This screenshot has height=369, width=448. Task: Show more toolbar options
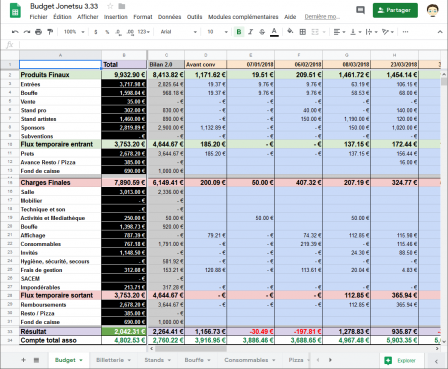coord(405,32)
